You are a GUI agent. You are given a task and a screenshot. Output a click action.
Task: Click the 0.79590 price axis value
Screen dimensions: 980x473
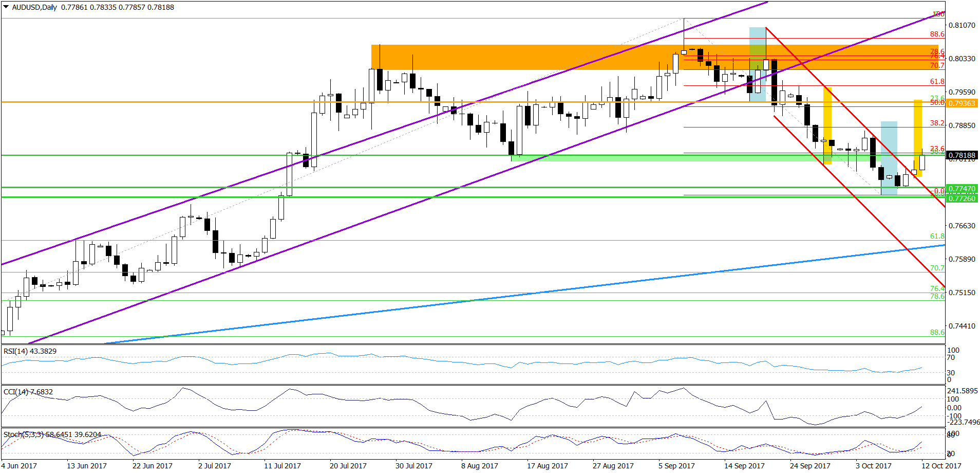[962, 92]
